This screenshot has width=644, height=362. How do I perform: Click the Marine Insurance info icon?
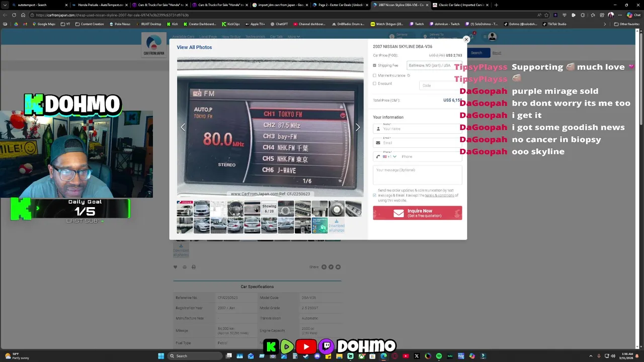(408, 75)
